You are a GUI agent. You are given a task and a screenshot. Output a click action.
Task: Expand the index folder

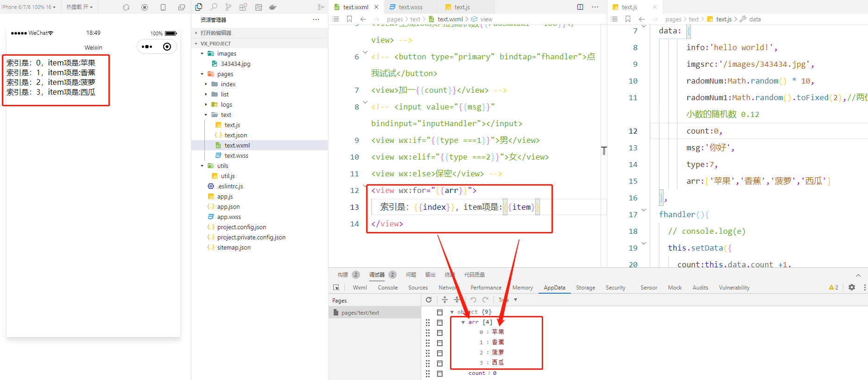click(206, 84)
